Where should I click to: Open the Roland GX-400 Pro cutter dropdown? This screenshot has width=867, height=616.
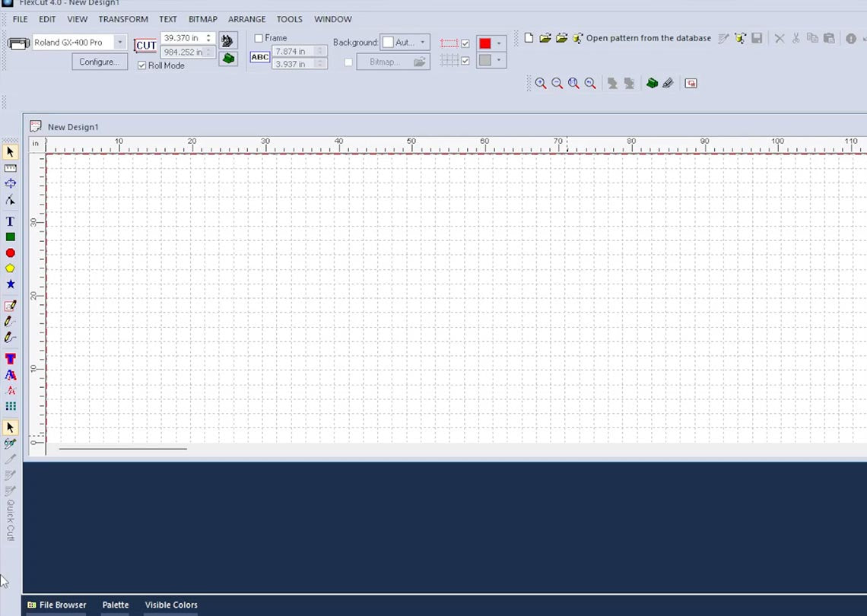pyautogui.click(x=119, y=43)
